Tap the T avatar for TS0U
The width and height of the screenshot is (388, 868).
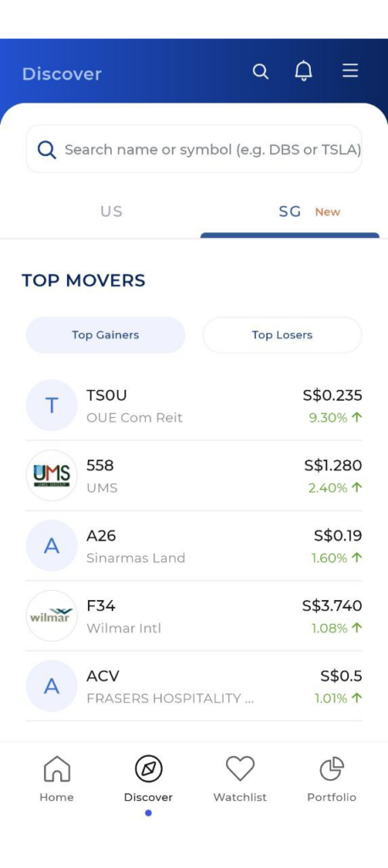(x=52, y=405)
